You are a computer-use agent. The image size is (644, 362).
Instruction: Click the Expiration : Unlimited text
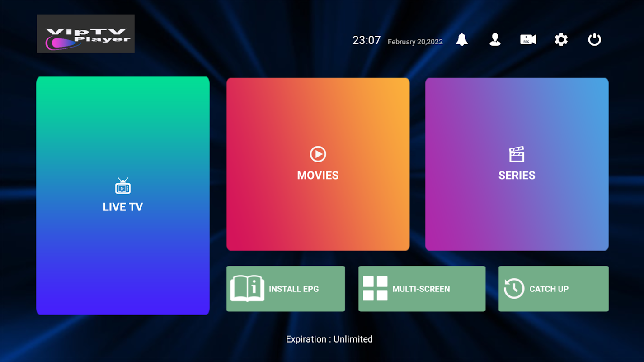(329, 339)
